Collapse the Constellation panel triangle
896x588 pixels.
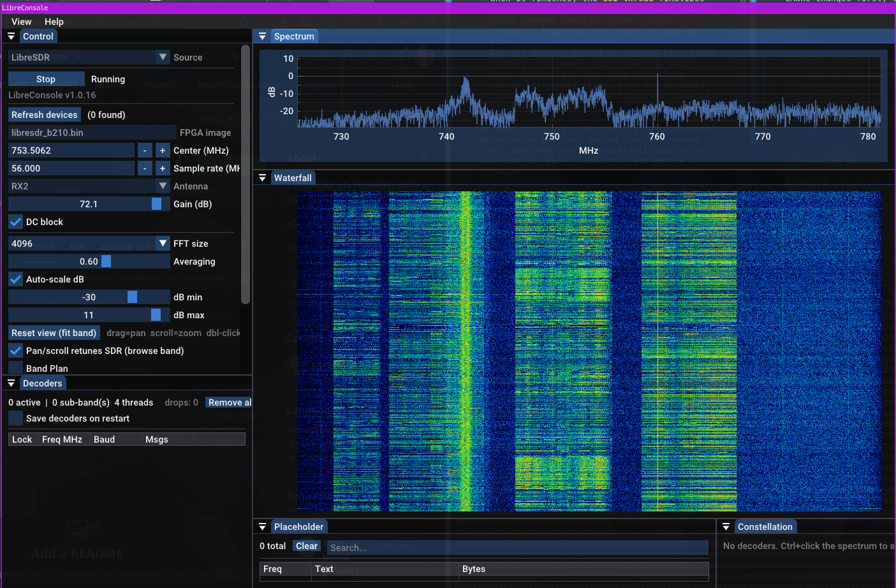[x=726, y=527]
